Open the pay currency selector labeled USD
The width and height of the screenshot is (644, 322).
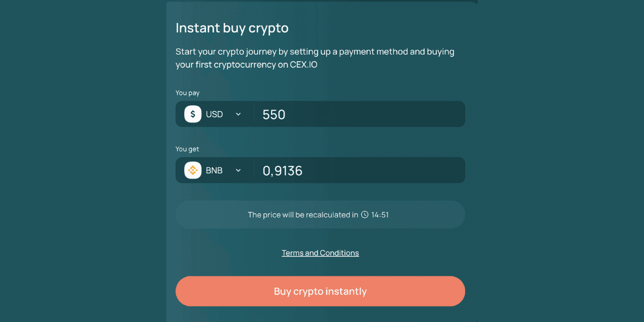tap(214, 114)
